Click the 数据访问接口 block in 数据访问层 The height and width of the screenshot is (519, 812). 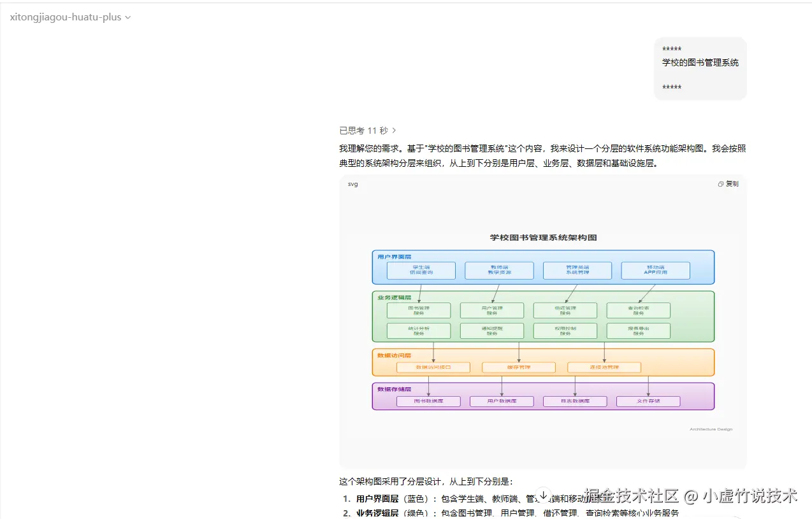(x=433, y=367)
